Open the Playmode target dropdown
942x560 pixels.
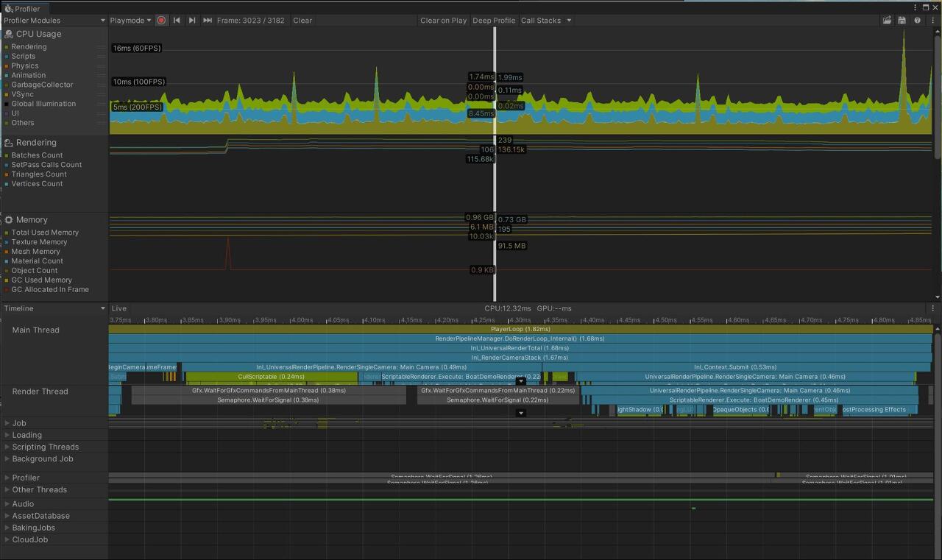click(x=130, y=21)
